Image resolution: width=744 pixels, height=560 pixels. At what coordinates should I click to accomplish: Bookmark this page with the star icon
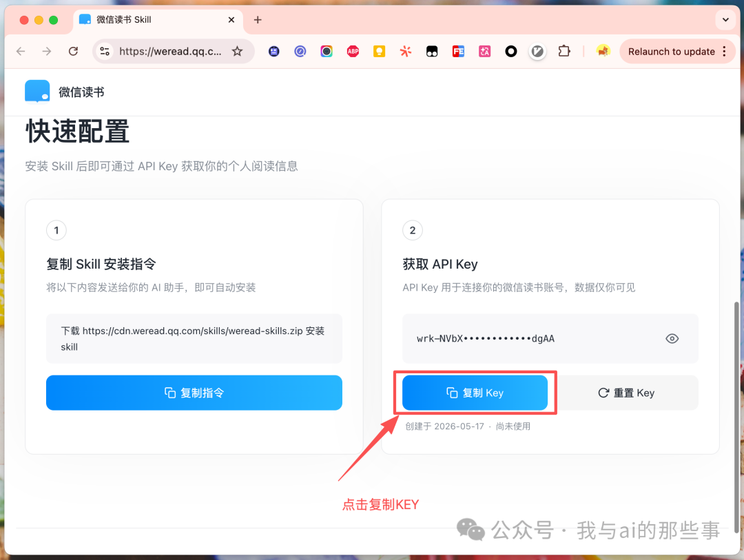coord(237,51)
